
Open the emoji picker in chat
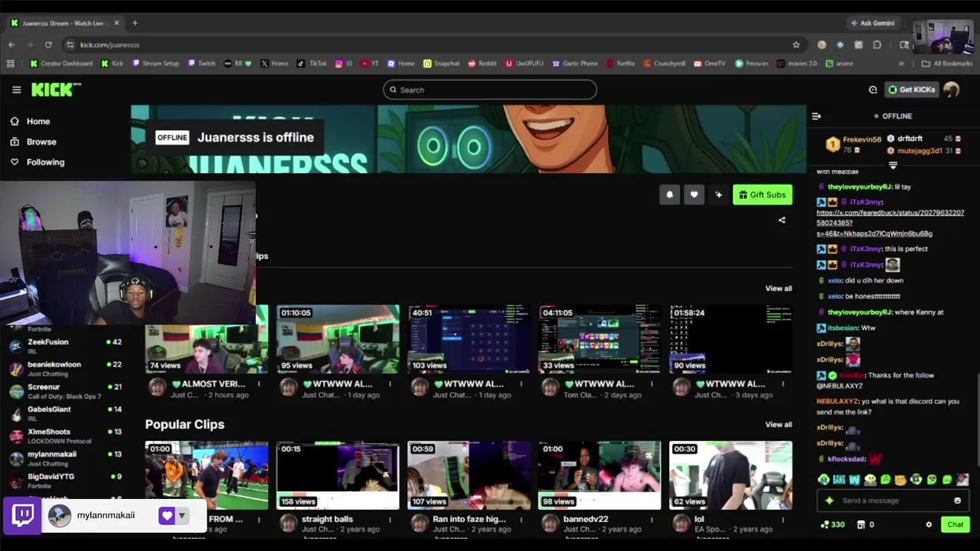click(957, 500)
